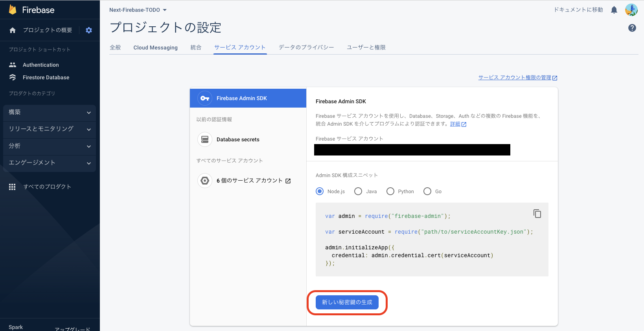Open the user account avatar

(x=631, y=10)
